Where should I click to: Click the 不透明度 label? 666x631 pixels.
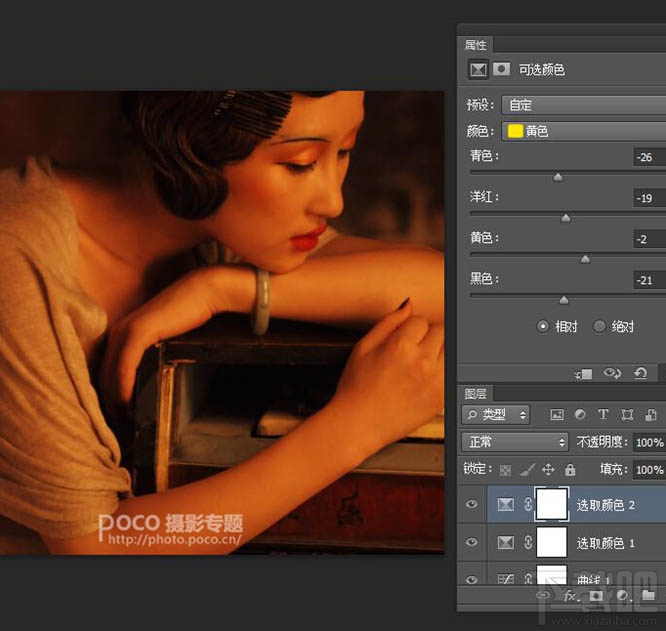click(602, 442)
